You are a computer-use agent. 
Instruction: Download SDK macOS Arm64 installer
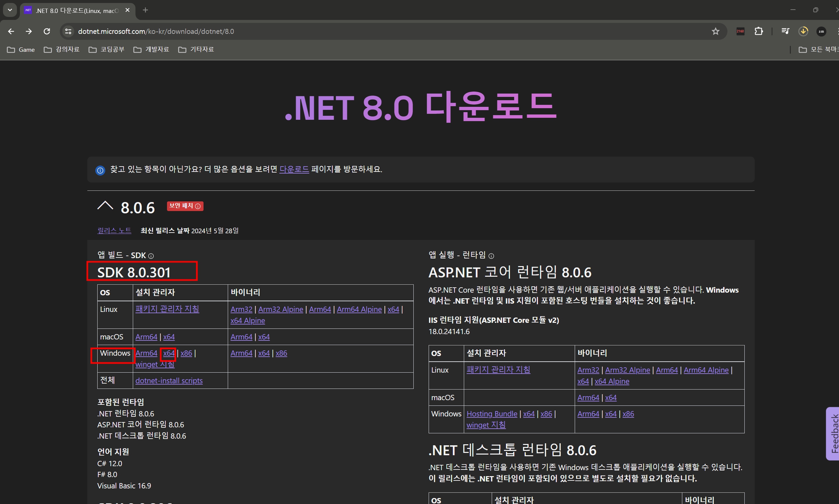(x=146, y=337)
